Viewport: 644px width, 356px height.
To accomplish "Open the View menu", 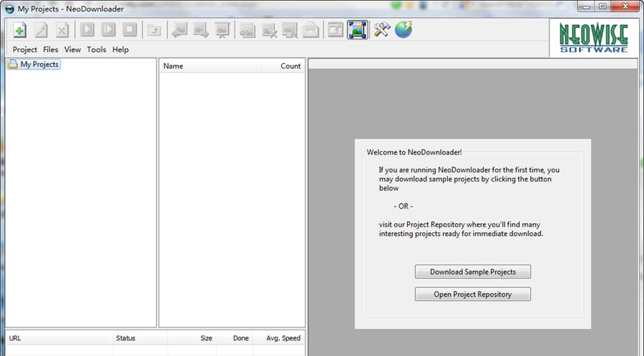I will [72, 49].
